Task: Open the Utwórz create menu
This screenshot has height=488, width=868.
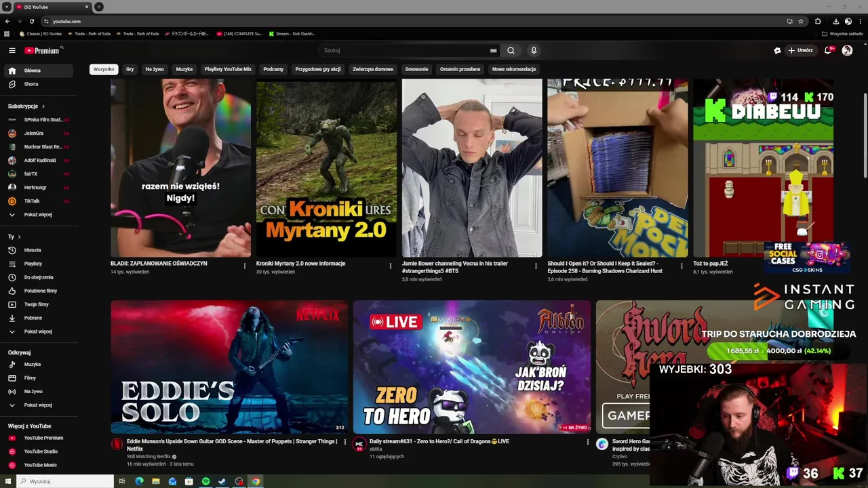Action: 800,50
